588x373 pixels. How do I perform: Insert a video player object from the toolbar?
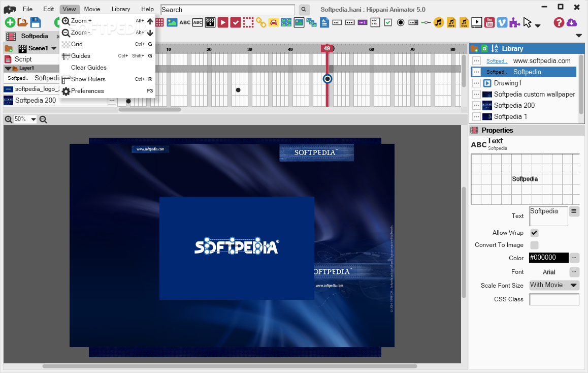click(x=477, y=22)
